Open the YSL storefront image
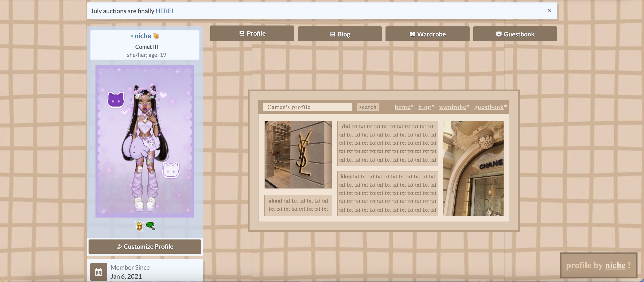This screenshot has height=282, width=644. click(x=298, y=155)
